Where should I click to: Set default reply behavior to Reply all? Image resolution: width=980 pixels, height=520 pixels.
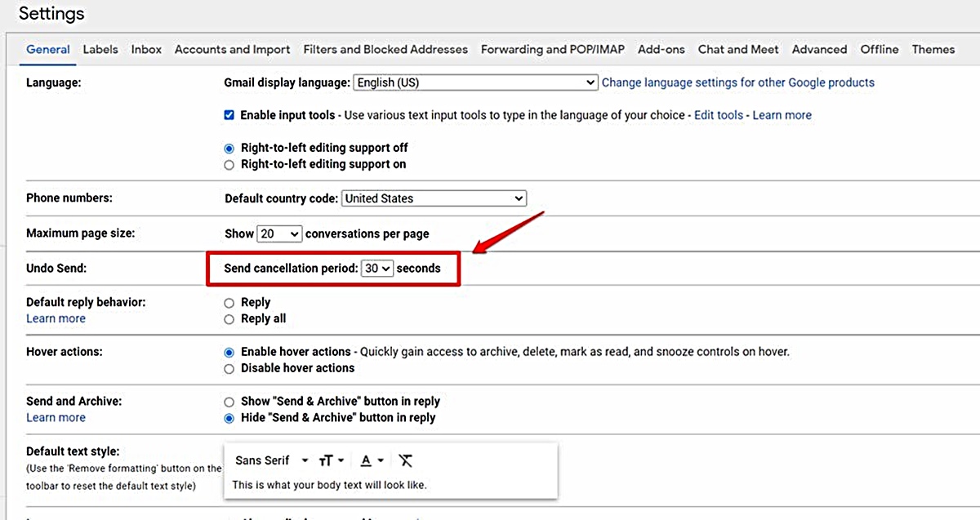[x=229, y=318]
